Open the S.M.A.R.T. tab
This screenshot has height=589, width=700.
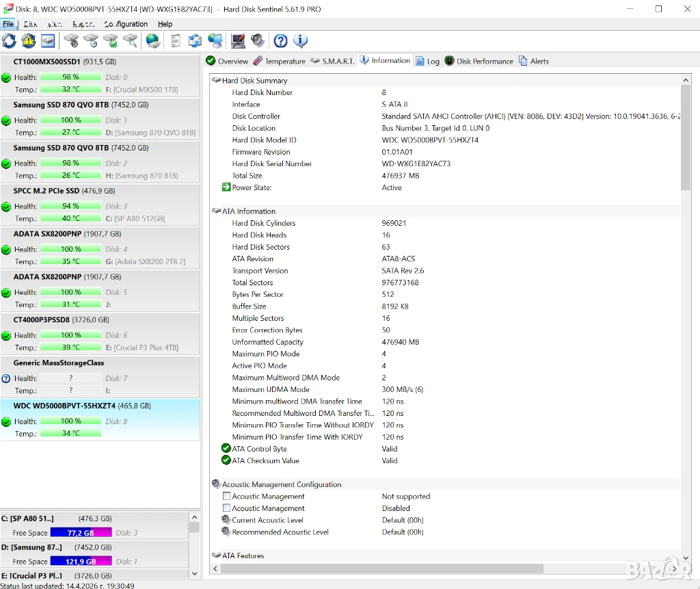click(x=332, y=61)
